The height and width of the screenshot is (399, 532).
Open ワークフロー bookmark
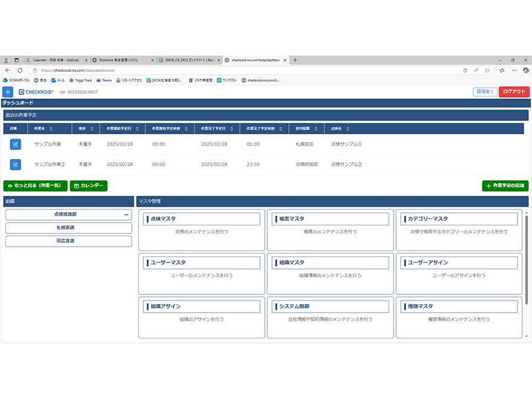coord(227,80)
